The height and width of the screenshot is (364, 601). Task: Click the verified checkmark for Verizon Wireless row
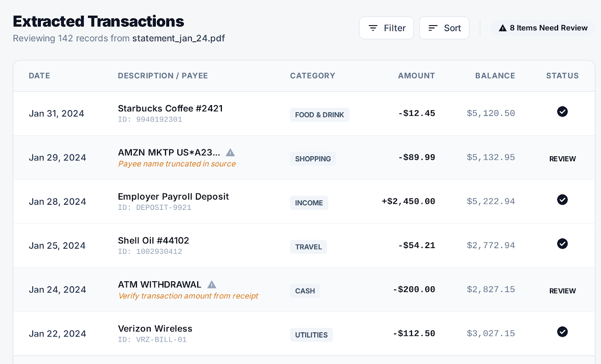click(x=562, y=332)
